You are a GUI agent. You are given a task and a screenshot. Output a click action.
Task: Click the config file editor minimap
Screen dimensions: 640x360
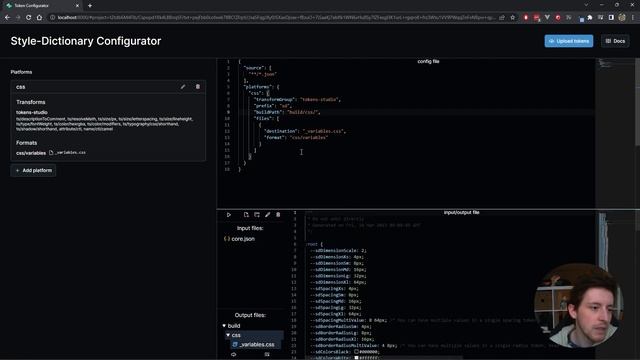pyautogui.click(x=615, y=133)
